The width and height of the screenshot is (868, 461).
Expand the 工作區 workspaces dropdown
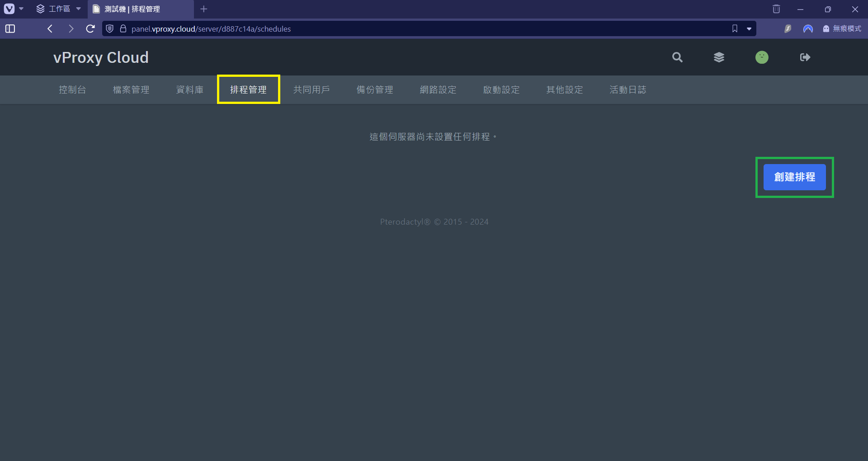[59, 9]
